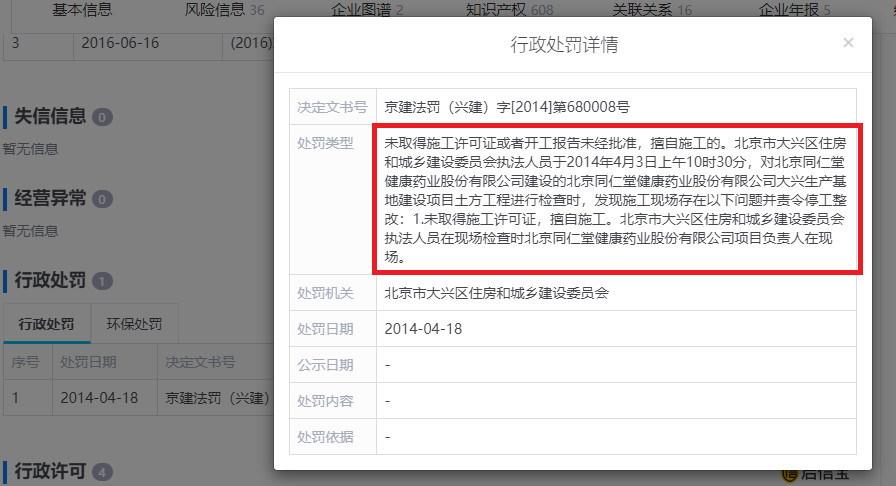Click the 决定文书号 column header in background
The image size is (896, 486).
tap(200, 362)
